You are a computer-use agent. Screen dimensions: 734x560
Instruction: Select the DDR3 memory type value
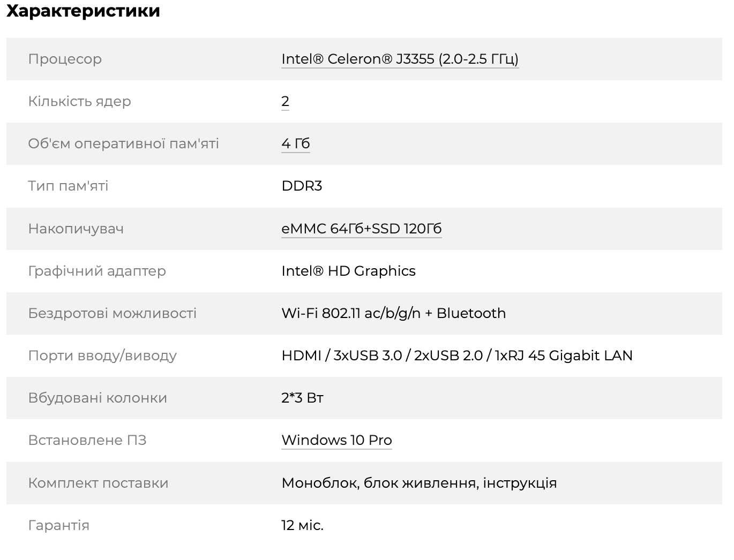pos(302,186)
